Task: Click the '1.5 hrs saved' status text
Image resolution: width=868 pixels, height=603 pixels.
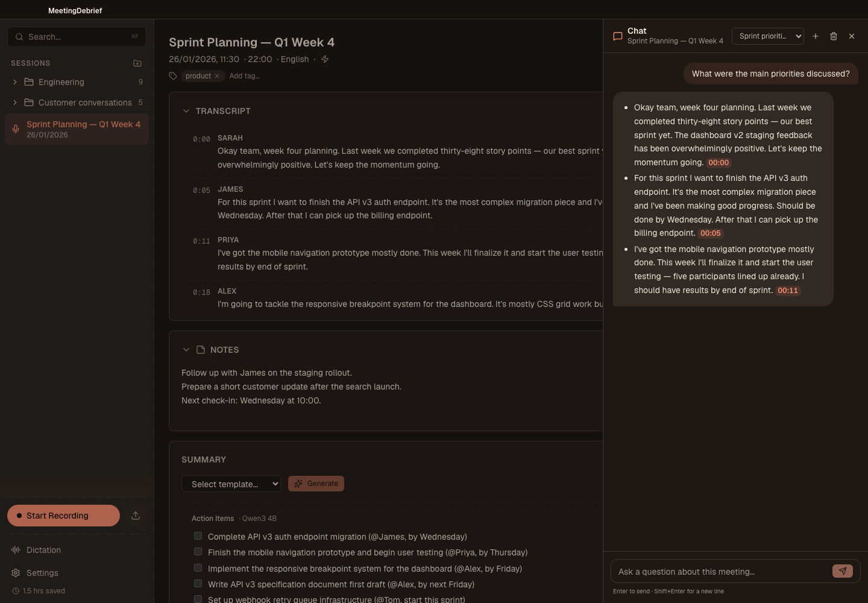Action: (x=43, y=591)
